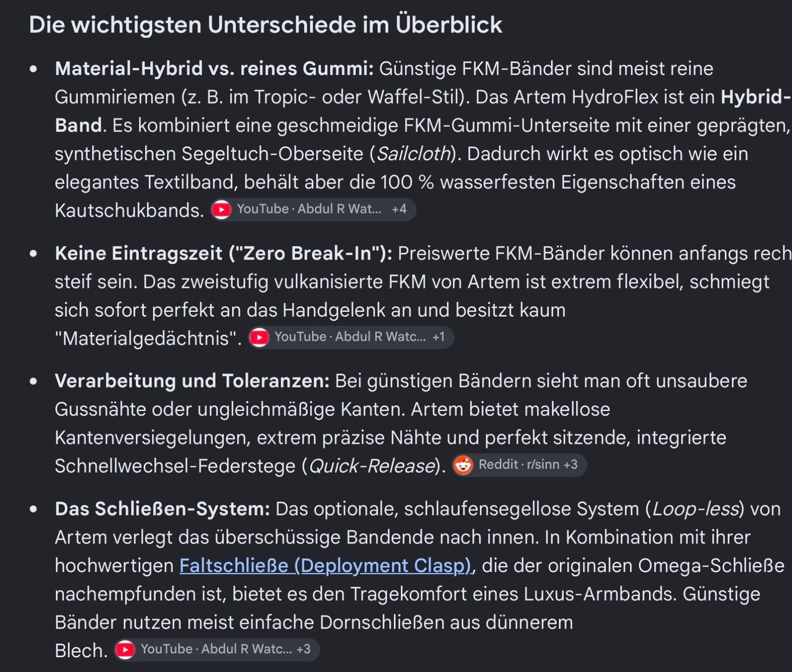Image resolution: width=792 pixels, height=672 pixels.
Task: Click the italic term 'Quick-Release'
Action: (372, 466)
